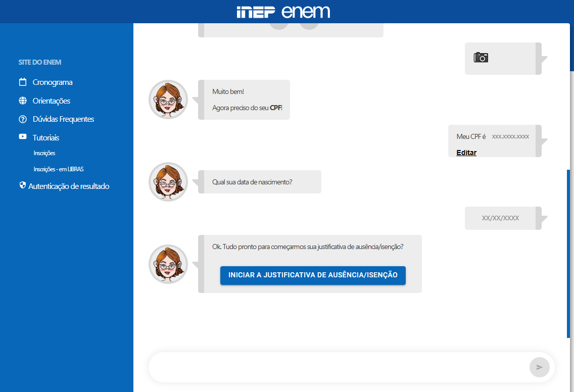This screenshot has height=392, width=574.
Task: Open the Cronograma menu item
Action: (53, 82)
